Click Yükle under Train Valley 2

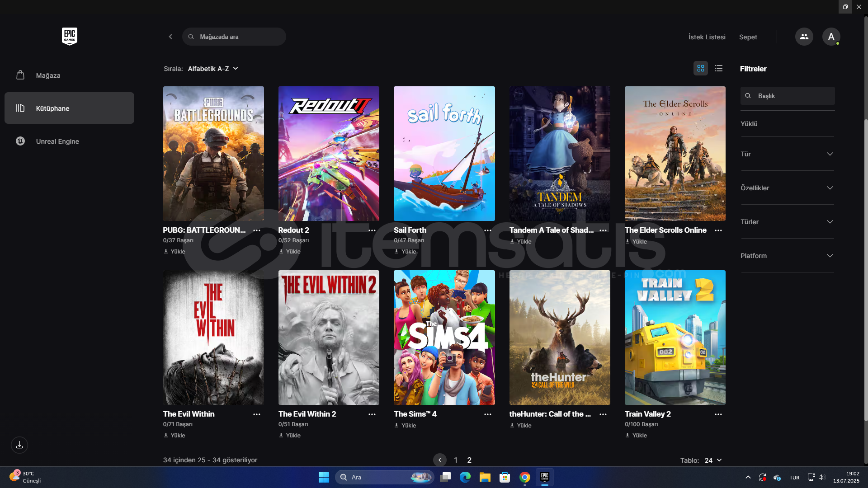tap(636, 436)
